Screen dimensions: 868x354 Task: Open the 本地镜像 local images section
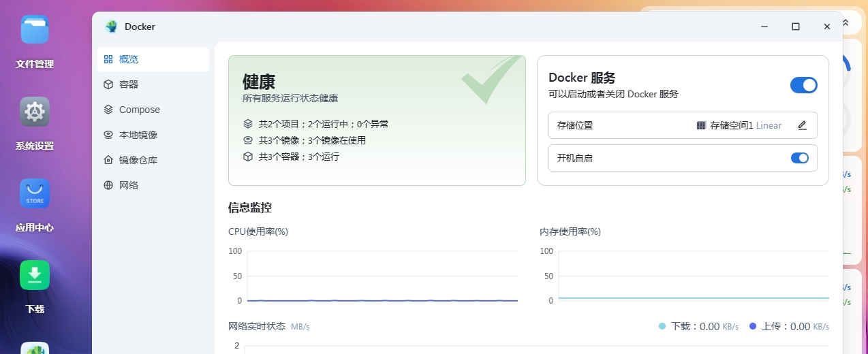point(153,135)
